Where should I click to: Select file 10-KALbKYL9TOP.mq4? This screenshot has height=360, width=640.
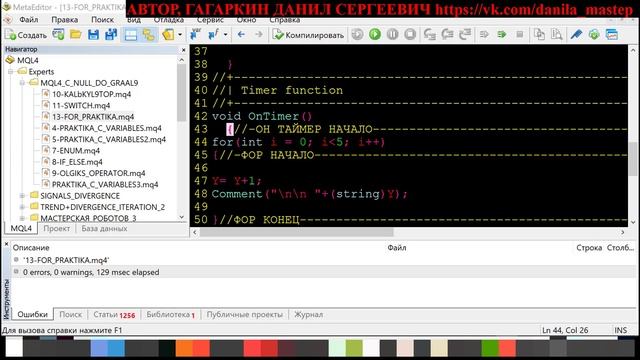coord(91,94)
